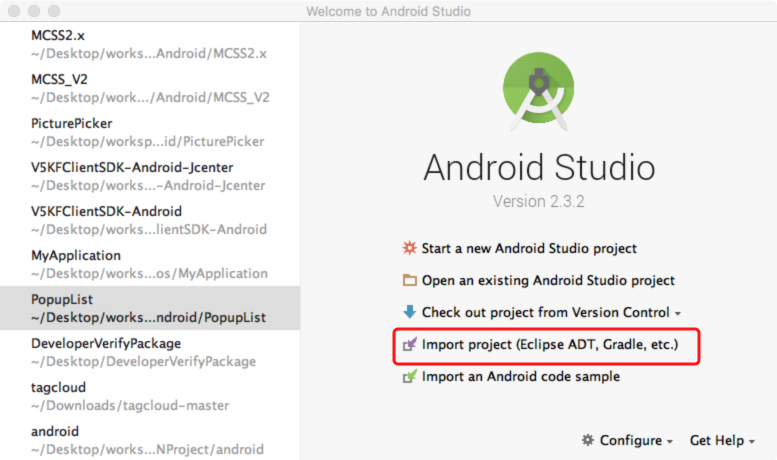Click the Configure gear icon
This screenshot has width=777, height=460.
588,440
